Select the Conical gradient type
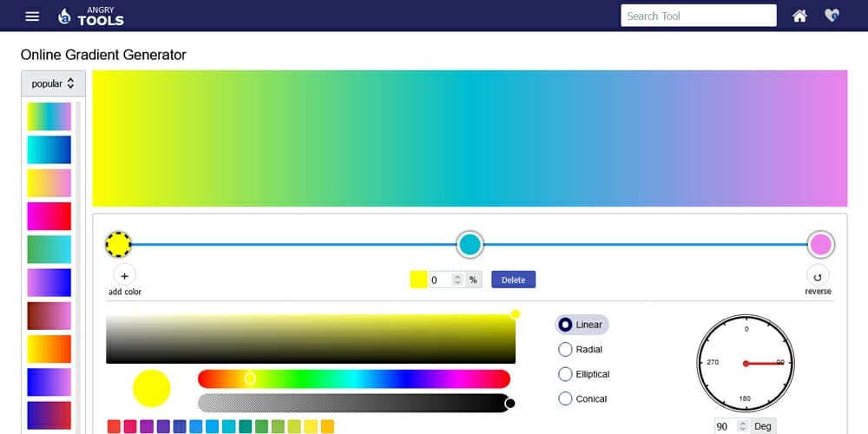 [x=583, y=398]
